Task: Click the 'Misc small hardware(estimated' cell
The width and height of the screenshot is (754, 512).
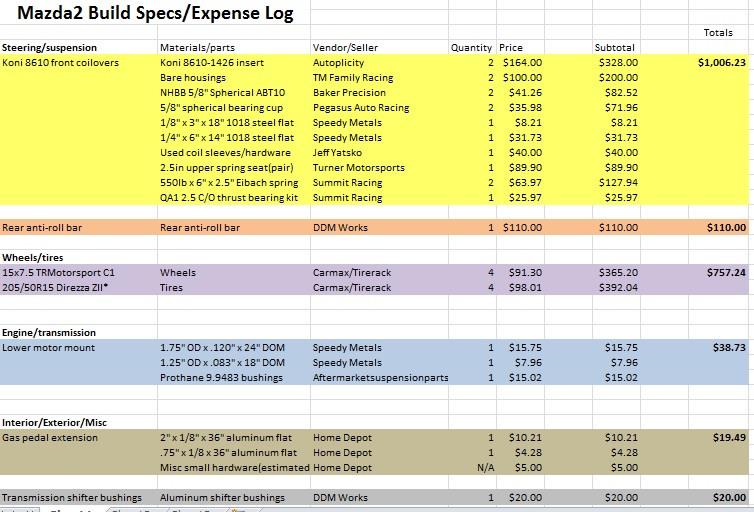Action: 234,467
